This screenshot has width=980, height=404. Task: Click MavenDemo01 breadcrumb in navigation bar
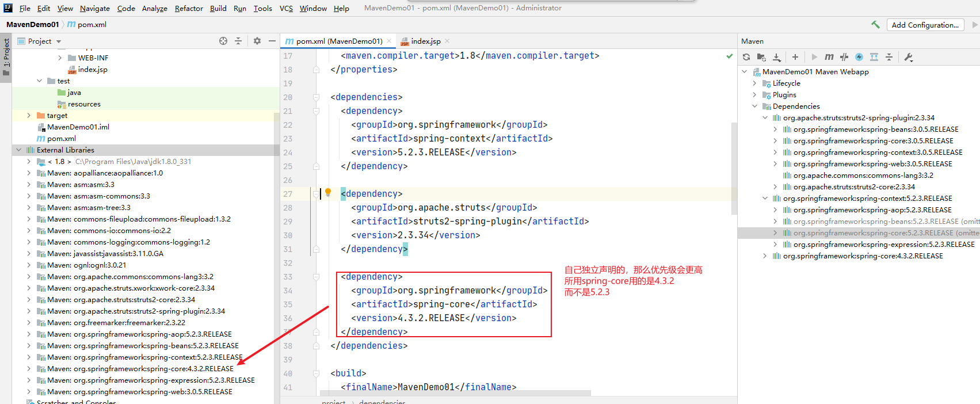coord(32,24)
